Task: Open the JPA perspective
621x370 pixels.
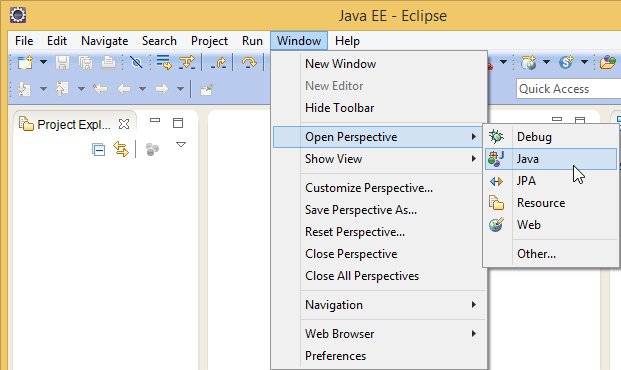Action: [551, 181]
